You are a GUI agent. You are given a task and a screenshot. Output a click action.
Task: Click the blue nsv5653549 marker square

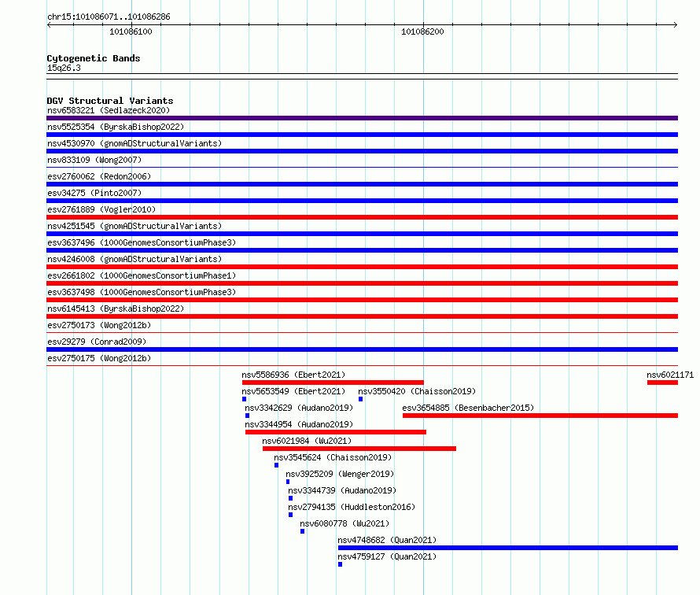tap(244, 399)
